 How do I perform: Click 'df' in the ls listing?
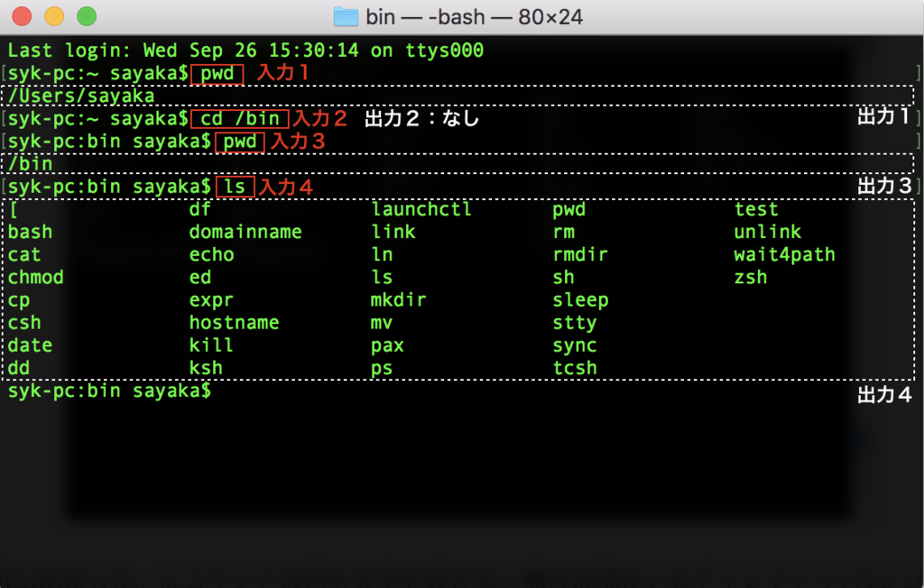[x=199, y=209]
